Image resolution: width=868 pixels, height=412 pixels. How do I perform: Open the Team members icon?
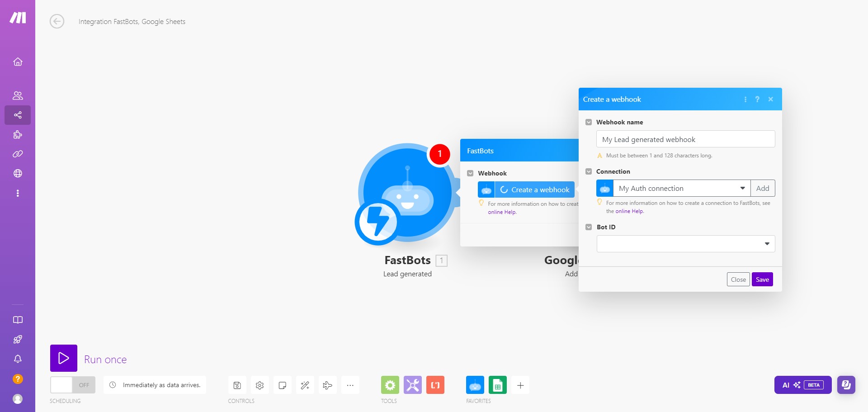18,95
